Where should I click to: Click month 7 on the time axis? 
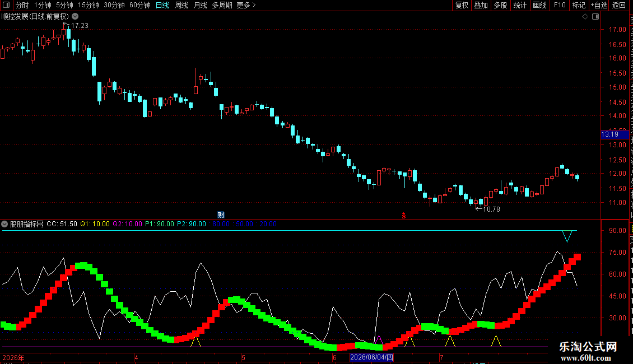pyautogui.click(x=441, y=357)
